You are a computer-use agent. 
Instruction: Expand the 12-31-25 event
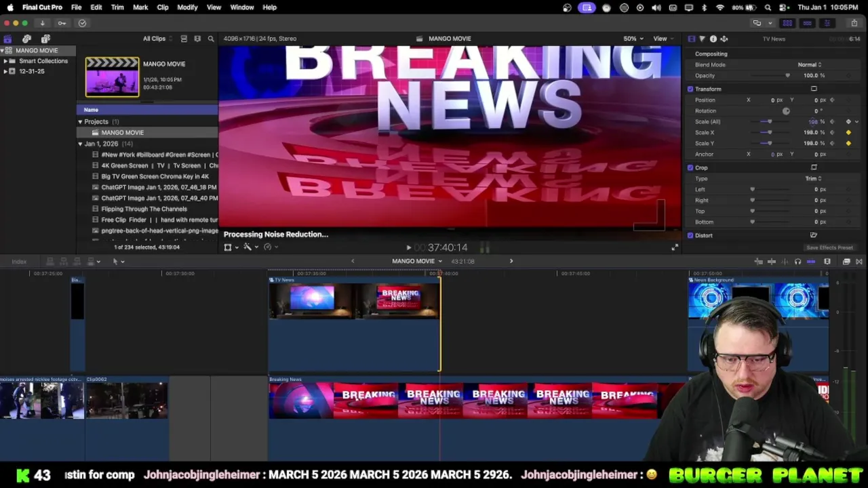[5, 71]
